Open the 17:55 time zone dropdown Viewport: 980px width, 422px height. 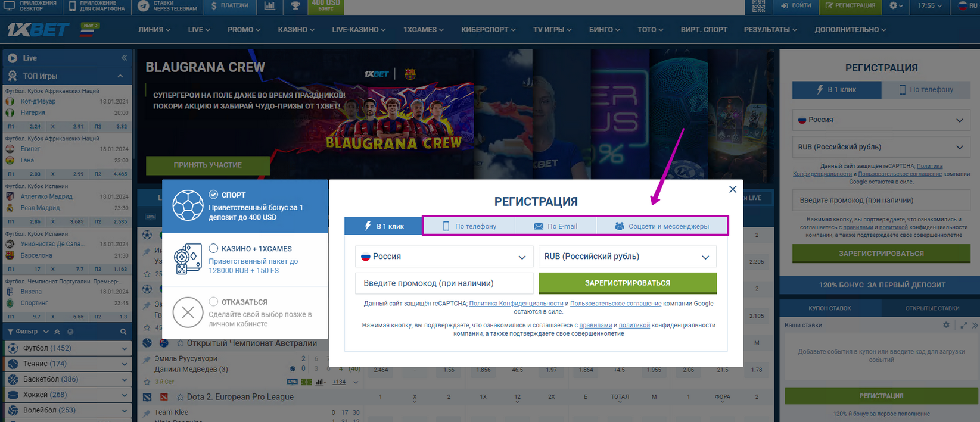[930, 5]
